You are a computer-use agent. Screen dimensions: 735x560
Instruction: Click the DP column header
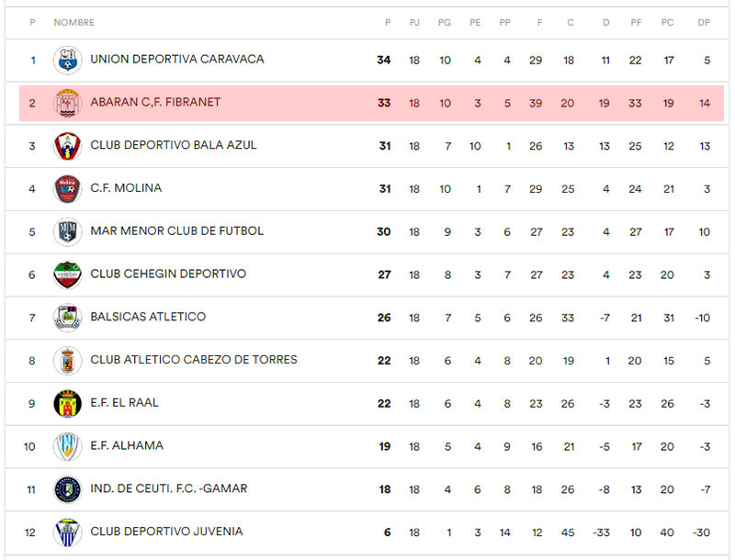704,22
